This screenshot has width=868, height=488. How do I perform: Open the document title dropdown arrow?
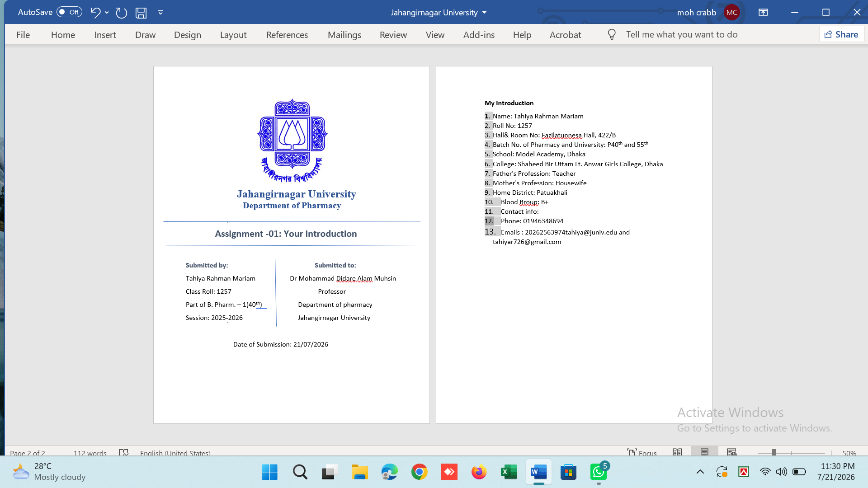(x=484, y=13)
